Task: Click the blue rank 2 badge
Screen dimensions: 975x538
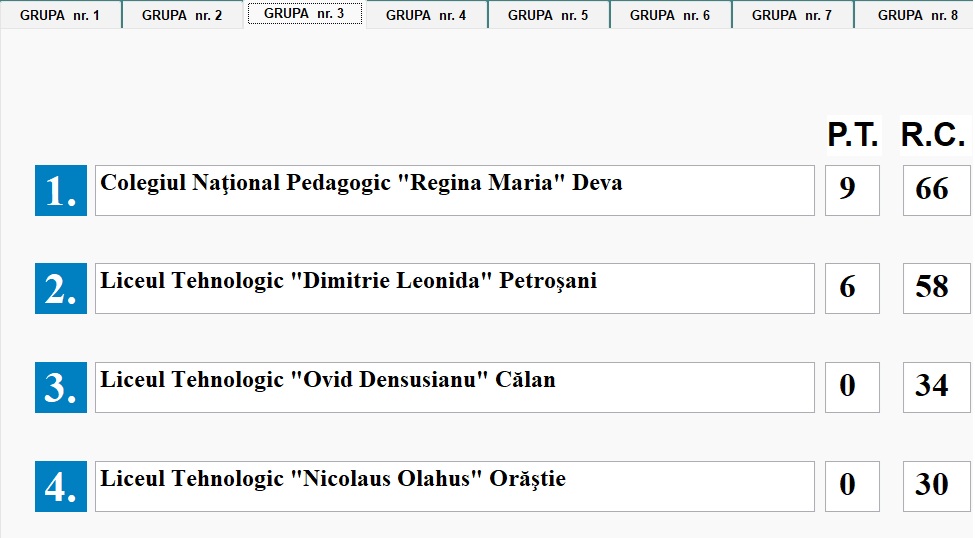Action: coord(61,289)
